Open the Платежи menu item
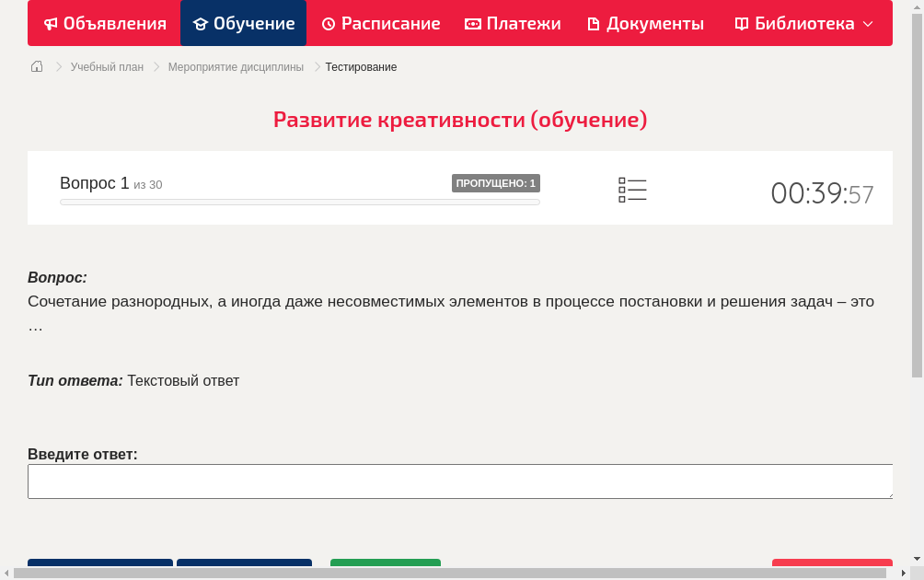Screen dimensions: 924x580 click(513, 23)
